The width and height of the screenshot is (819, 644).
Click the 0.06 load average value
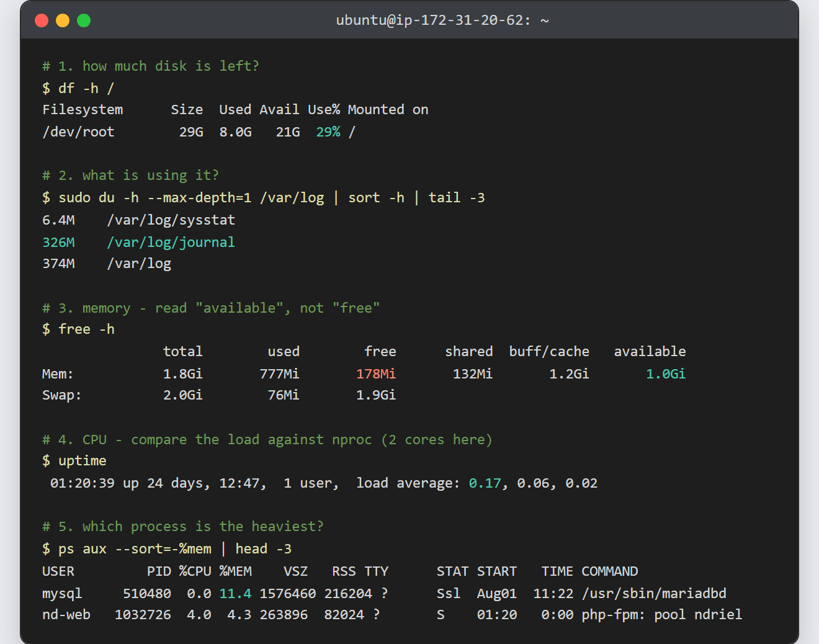tap(533, 483)
